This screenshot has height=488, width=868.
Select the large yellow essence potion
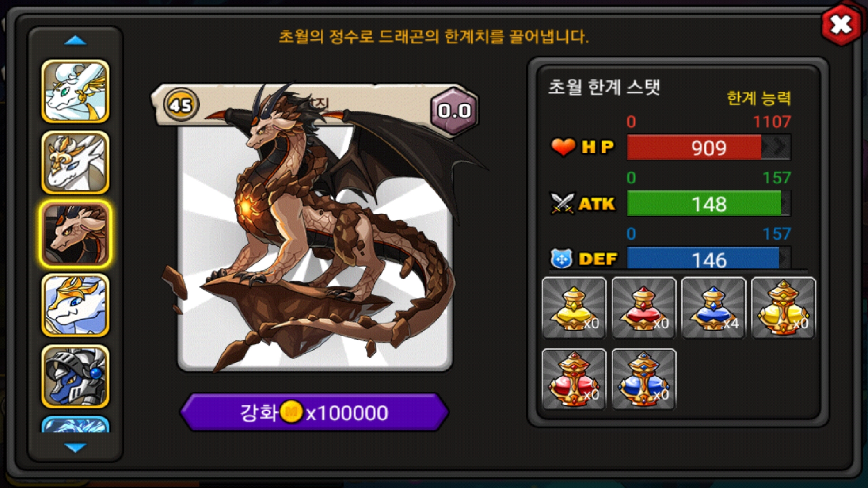(783, 308)
